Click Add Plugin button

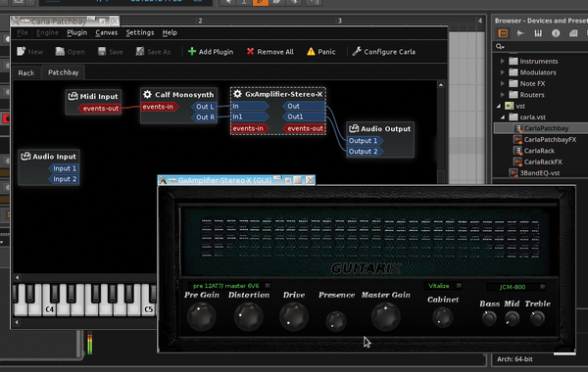coord(211,52)
